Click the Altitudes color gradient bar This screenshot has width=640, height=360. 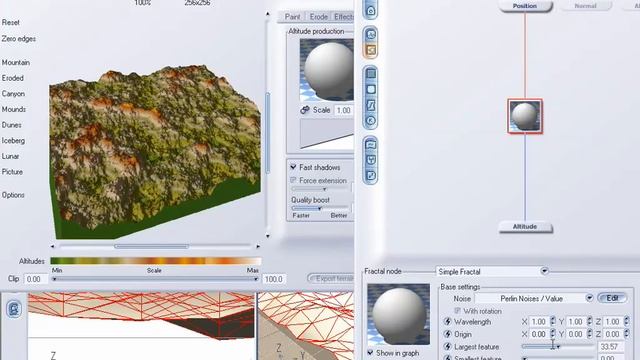tap(156, 260)
